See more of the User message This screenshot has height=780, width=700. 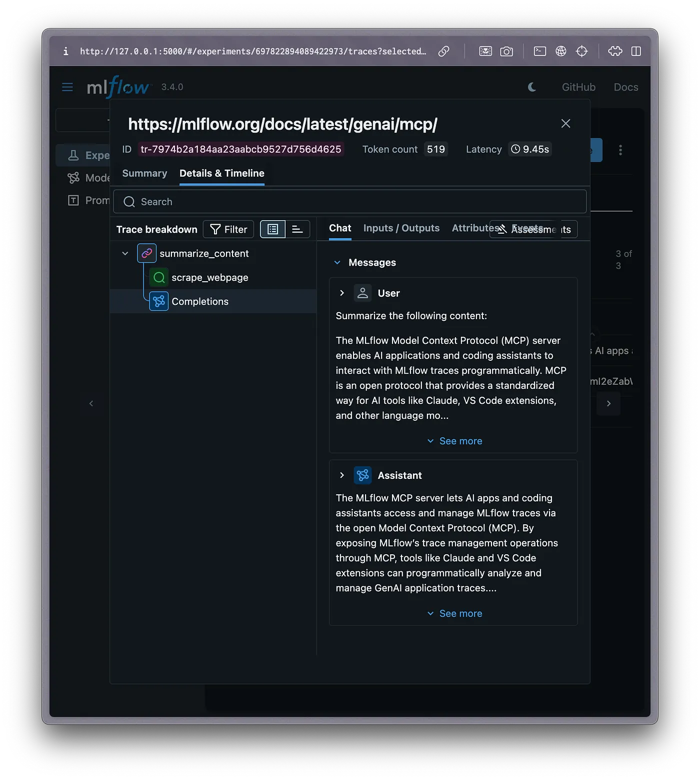click(x=454, y=441)
